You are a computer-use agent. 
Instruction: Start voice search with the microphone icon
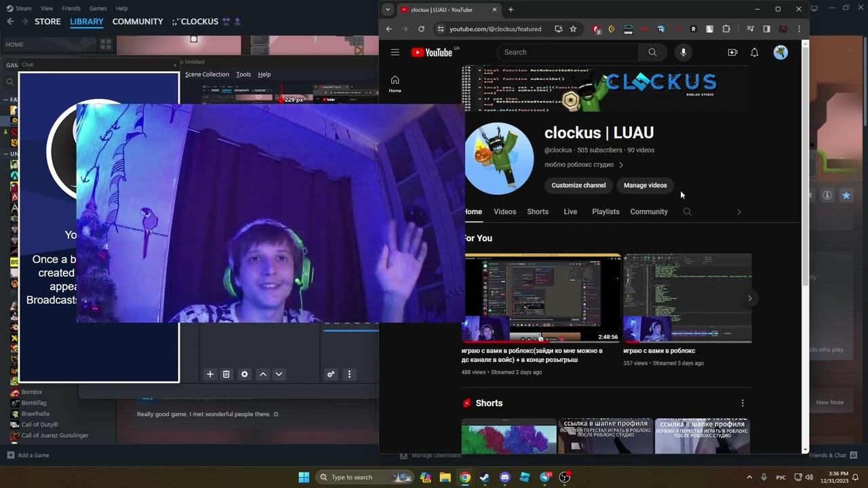683,52
